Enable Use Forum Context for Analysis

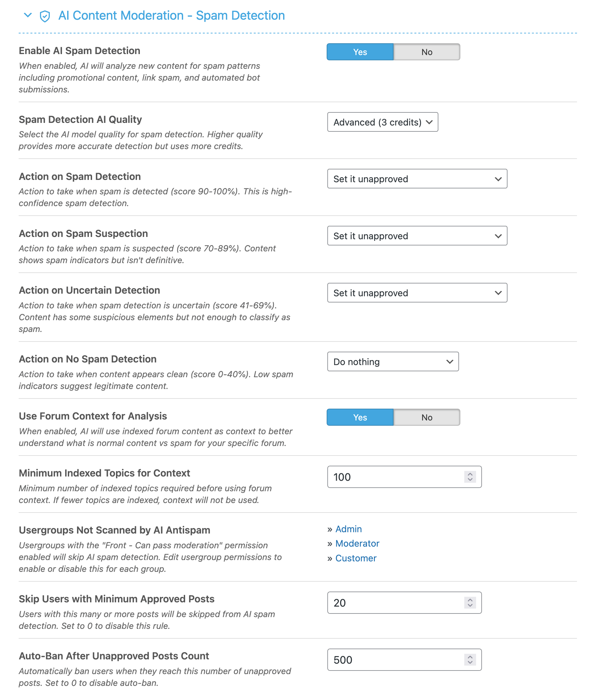[x=359, y=417]
